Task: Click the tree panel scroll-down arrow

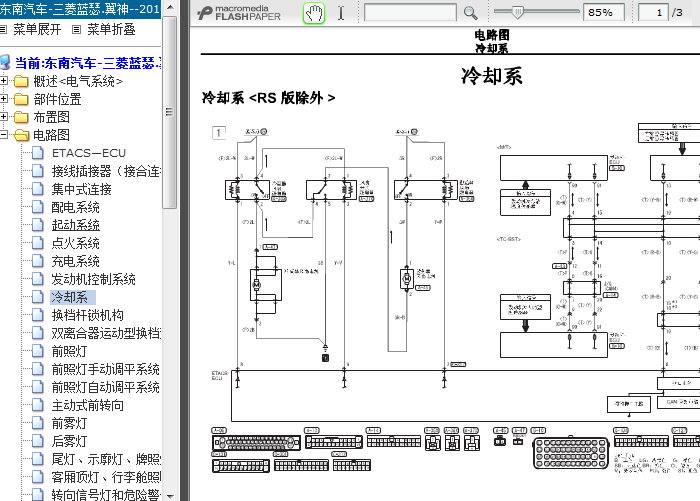Action: [x=170, y=495]
